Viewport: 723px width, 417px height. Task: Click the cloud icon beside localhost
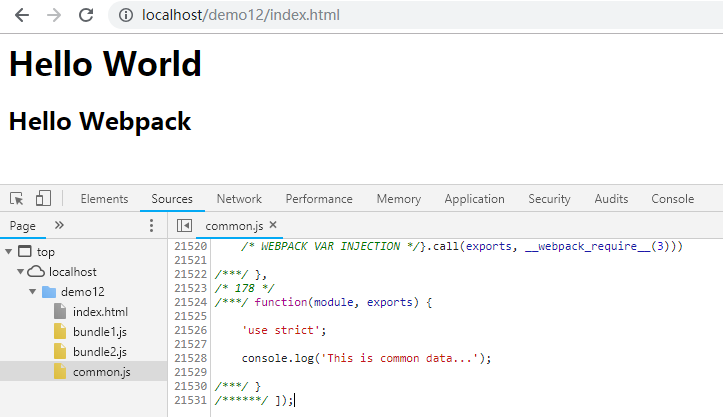(x=36, y=271)
